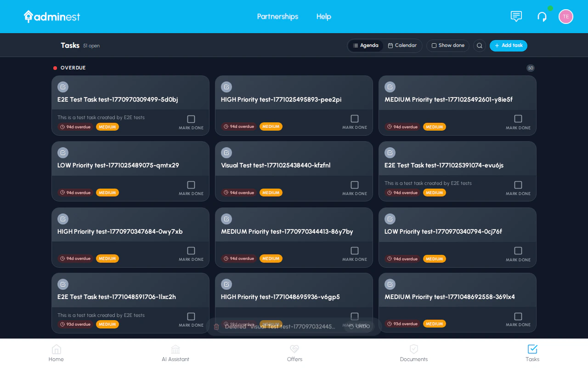Open task LOW Priority test-1770970340794-0cj76f
The image size is (588, 368).
point(443,231)
